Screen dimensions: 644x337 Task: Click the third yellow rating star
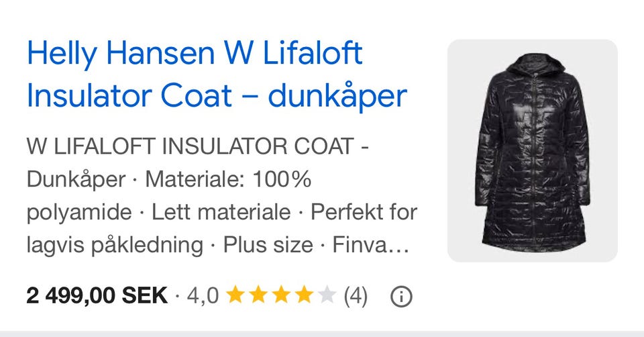point(281,295)
